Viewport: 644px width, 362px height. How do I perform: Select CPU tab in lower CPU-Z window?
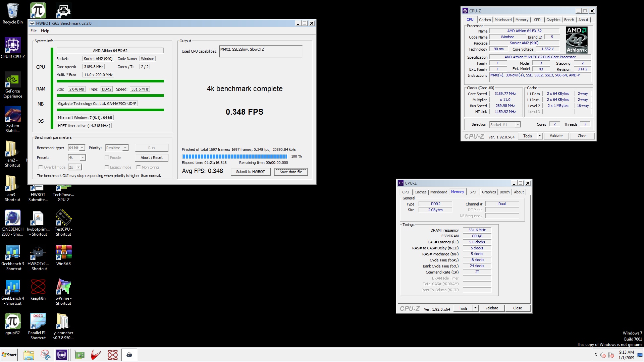pos(406,192)
